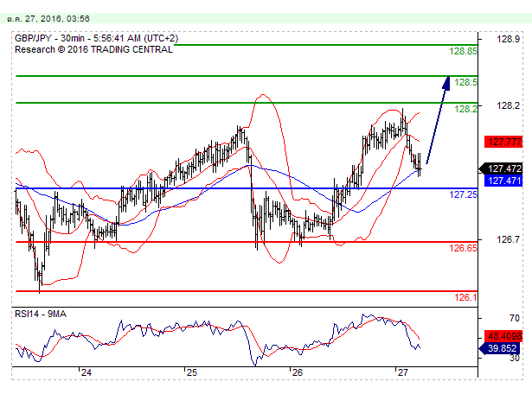Click the 126.7 price axis value

pyautogui.click(x=509, y=240)
